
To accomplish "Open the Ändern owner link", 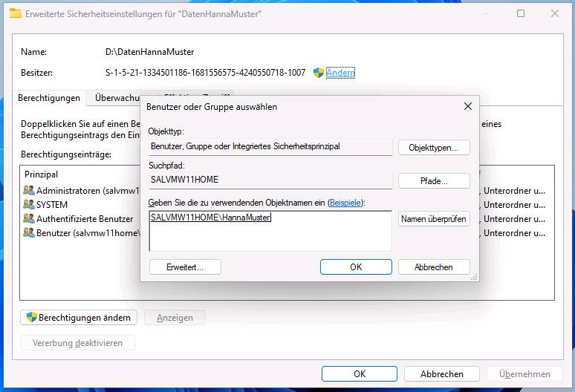I will (x=340, y=73).
